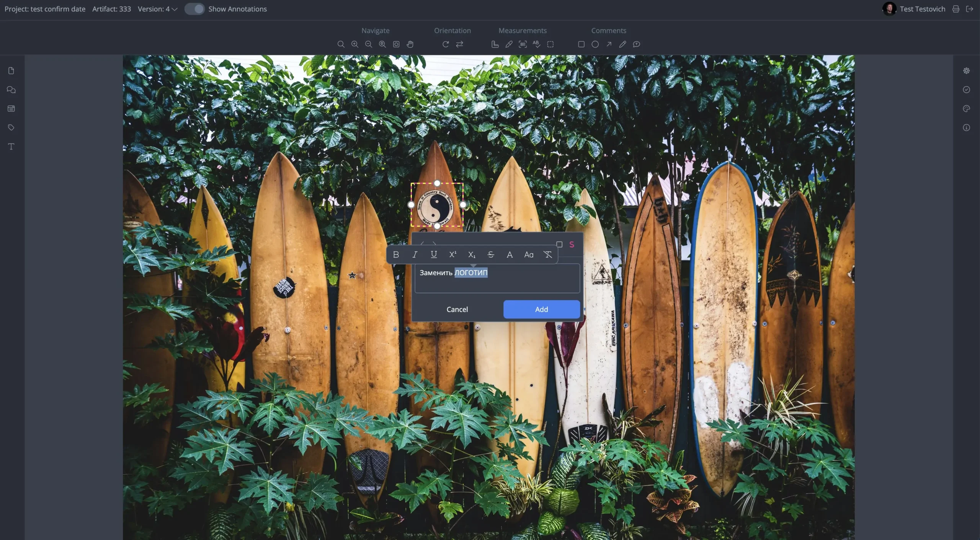This screenshot has height=540, width=980.
Task: Click the Orientation group label
Action: pyautogui.click(x=452, y=31)
